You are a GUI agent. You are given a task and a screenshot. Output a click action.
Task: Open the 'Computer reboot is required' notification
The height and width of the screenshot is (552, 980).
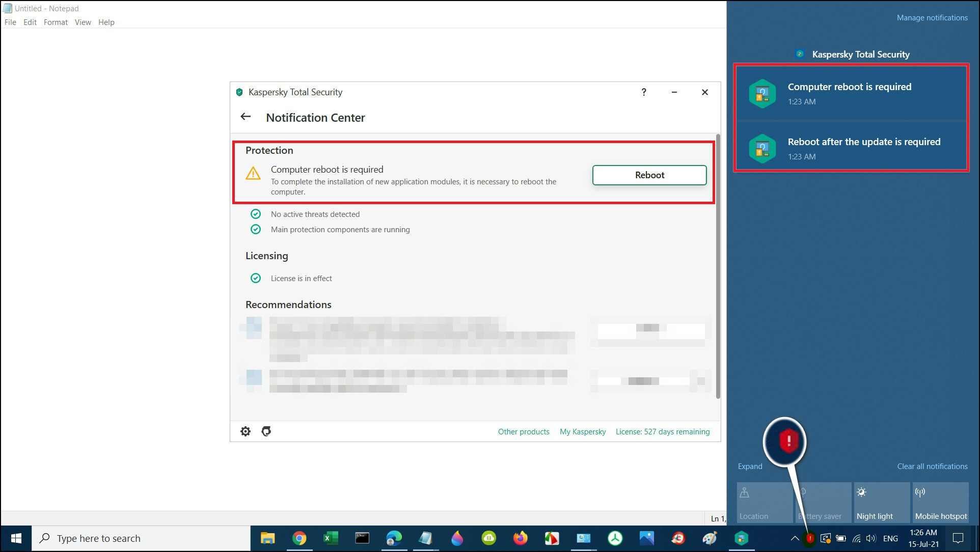pos(851,94)
